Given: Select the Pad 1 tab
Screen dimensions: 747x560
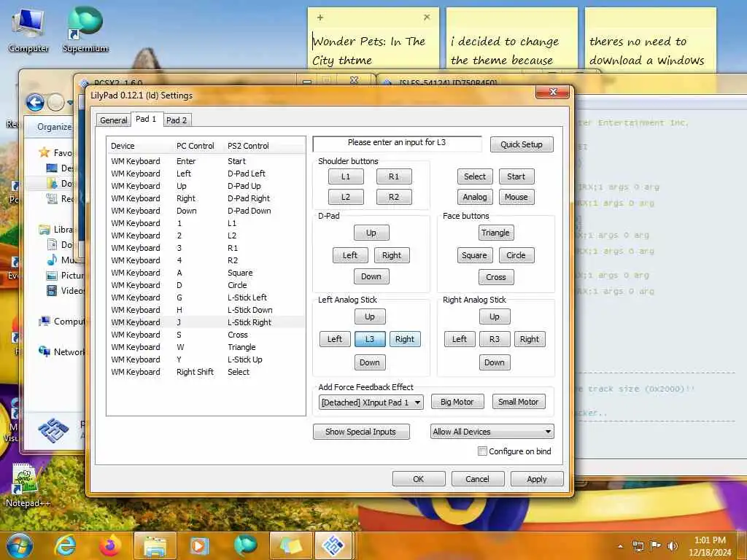Looking at the screenshot, I should [x=146, y=119].
